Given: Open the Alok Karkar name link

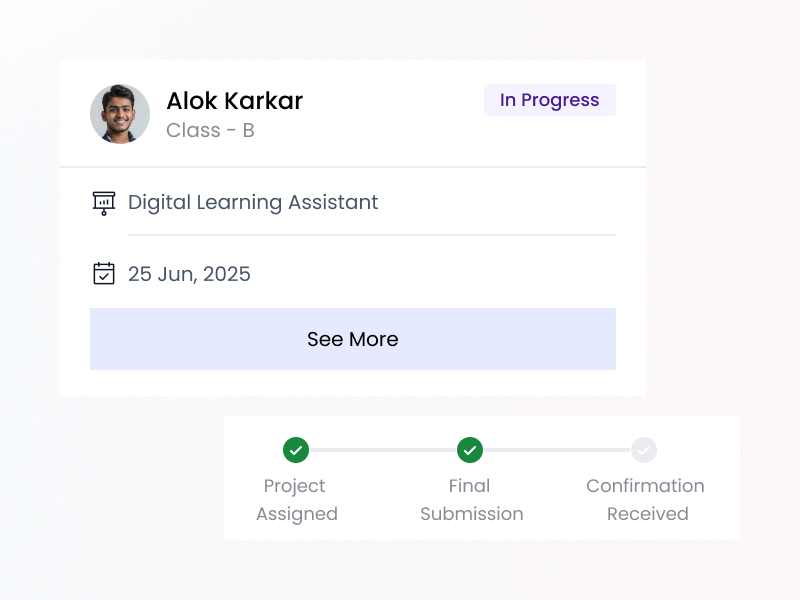Looking at the screenshot, I should [234, 101].
